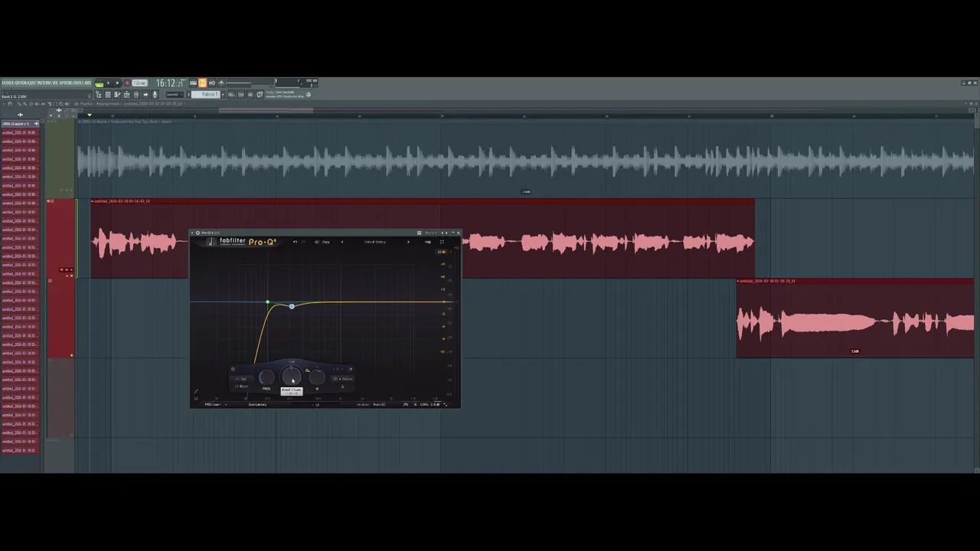The height and width of the screenshot is (551, 980).
Task: Toggle the piano keyboard display icon
Action: click(x=196, y=399)
